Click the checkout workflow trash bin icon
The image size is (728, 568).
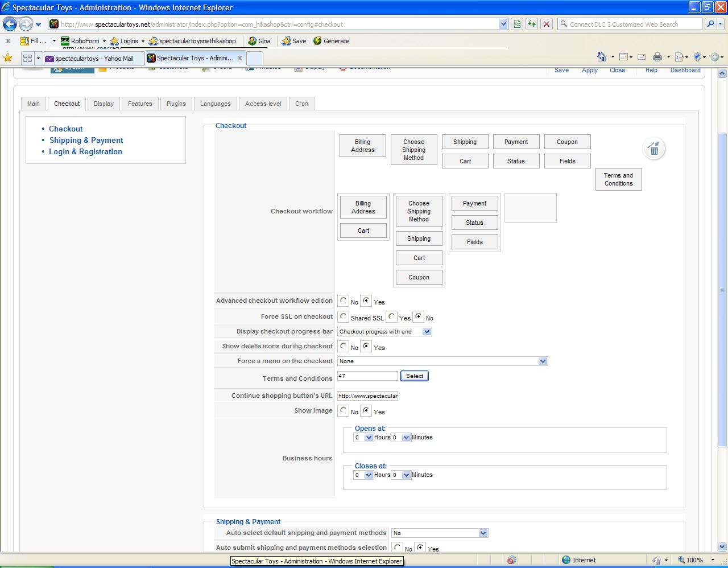coord(654,149)
